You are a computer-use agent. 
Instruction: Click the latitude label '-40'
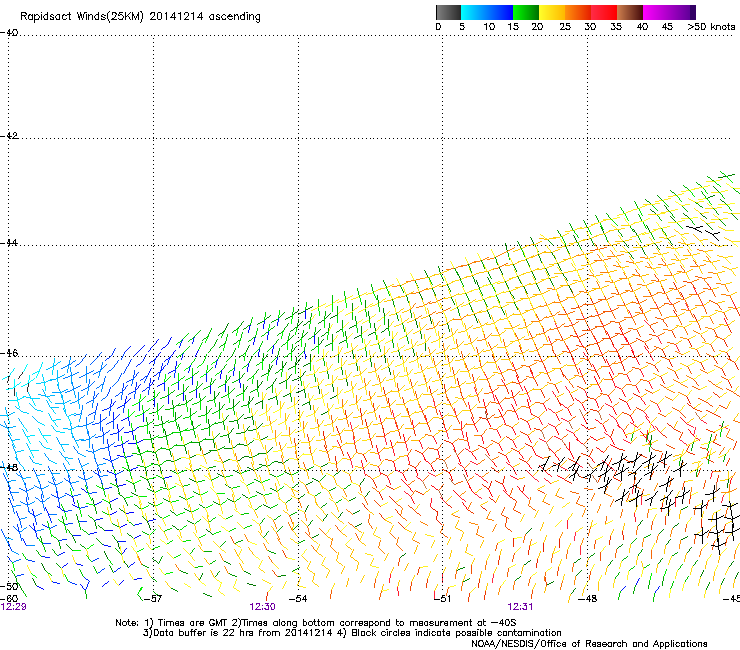(x=9, y=33)
